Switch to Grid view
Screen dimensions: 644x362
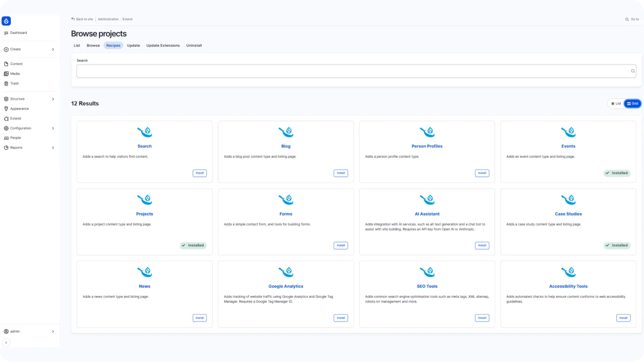click(x=632, y=104)
